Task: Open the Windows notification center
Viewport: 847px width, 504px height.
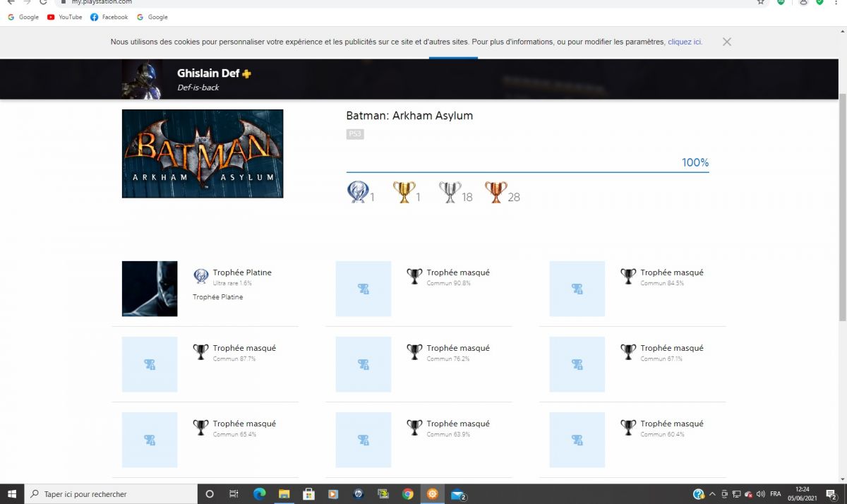Action: coord(831,494)
